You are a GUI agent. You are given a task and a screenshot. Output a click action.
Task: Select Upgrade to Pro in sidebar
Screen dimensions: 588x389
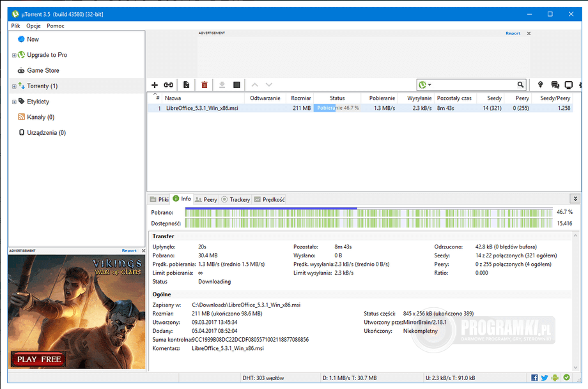47,55
